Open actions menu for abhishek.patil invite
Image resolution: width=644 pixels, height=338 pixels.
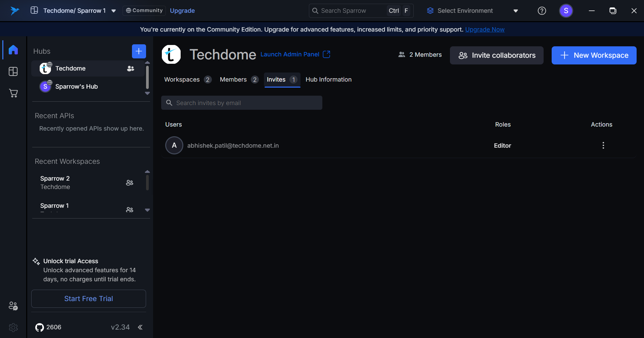pos(603,145)
